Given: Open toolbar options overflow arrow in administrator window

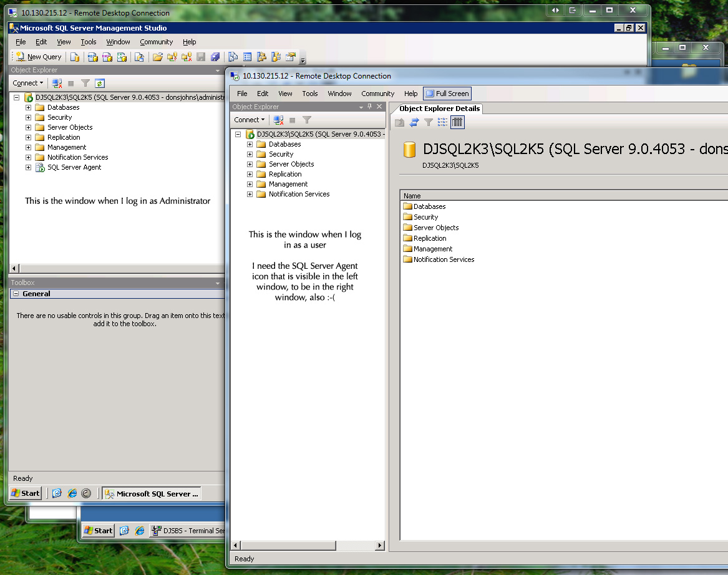Looking at the screenshot, I should click(x=303, y=59).
